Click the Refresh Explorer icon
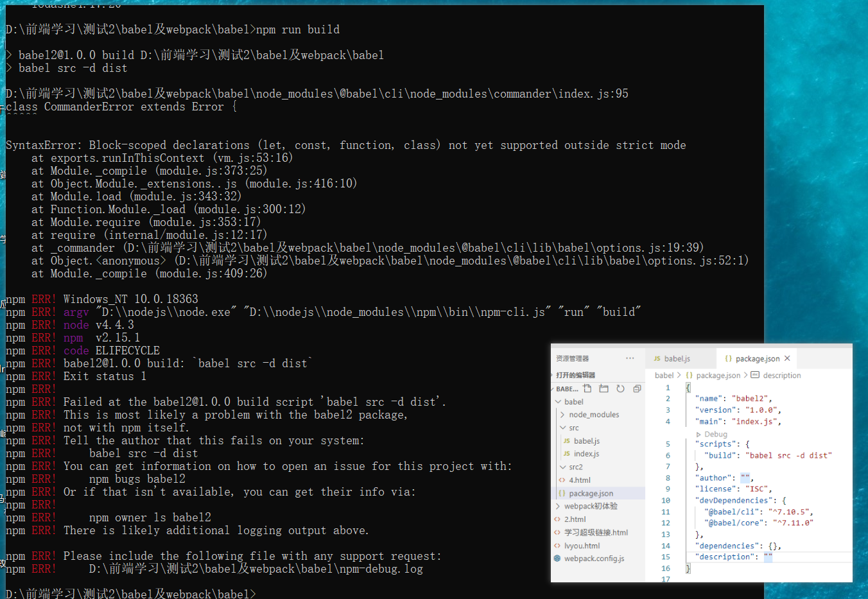Viewport: 868px width, 599px height. tap(620, 388)
